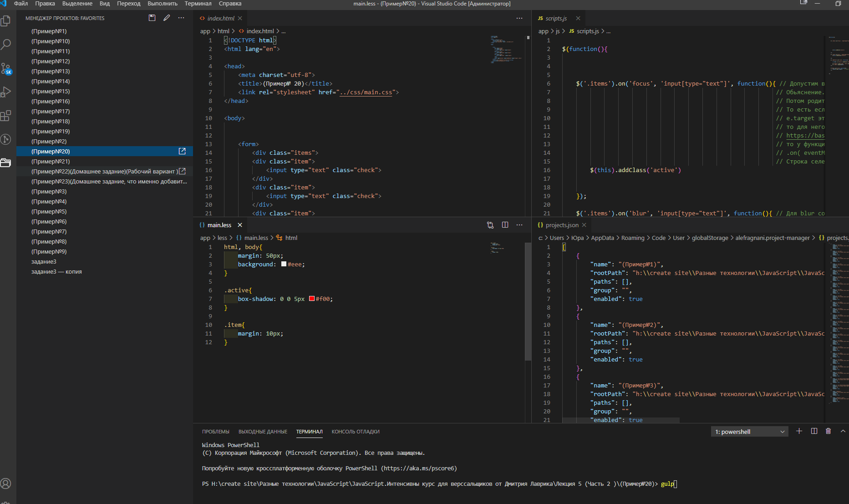Open the Правка menu
849x504 pixels.
45,4
